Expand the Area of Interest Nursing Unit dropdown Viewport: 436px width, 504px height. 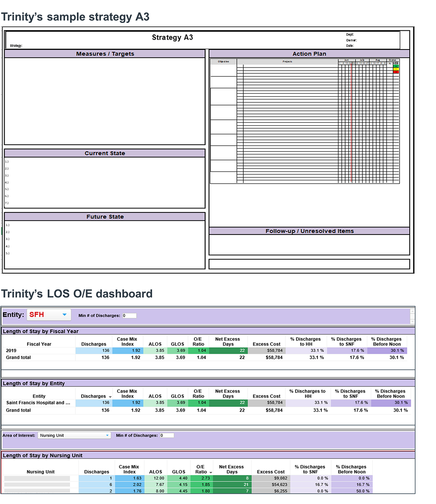pos(107,436)
